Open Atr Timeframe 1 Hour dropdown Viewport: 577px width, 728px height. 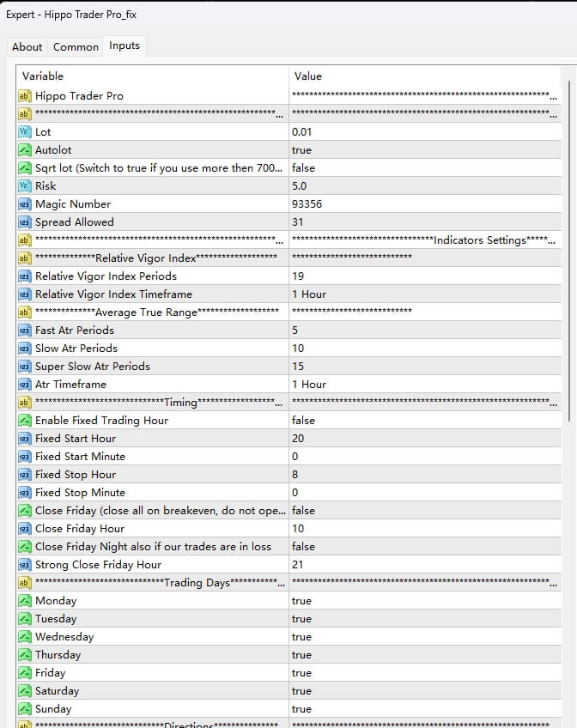309,385
